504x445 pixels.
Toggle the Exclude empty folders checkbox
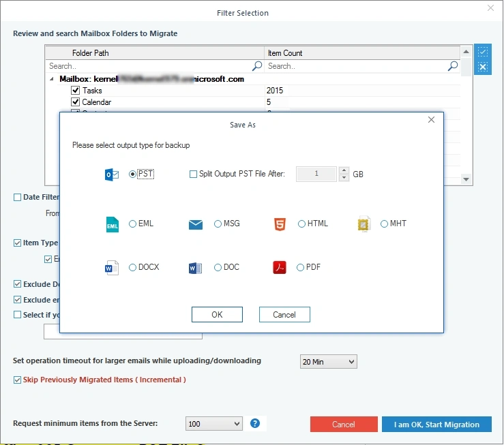17,300
